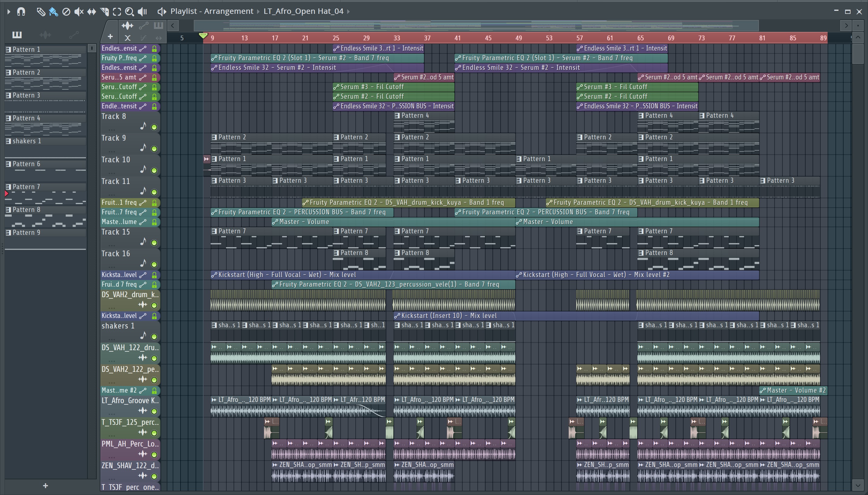Select the Draw pencil tool

pos(41,11)
